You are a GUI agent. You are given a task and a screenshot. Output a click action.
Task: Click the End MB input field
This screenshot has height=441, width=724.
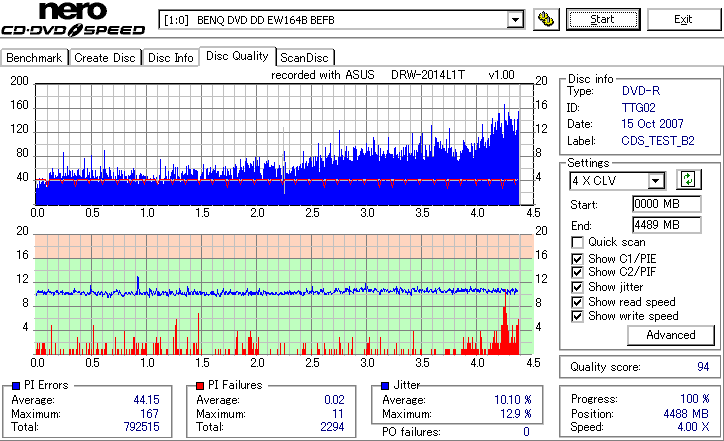666,225
